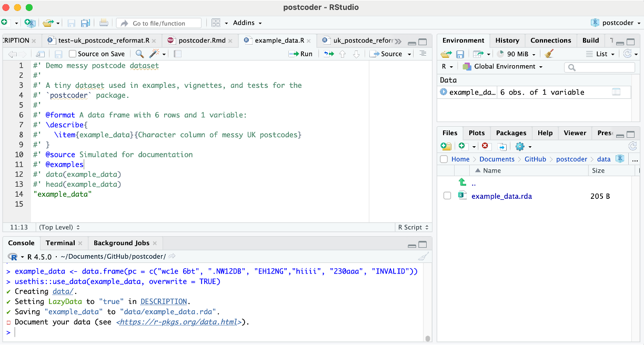644x345 pixels.
Task: Open the List view mode dropdown
Action: tap(600, 54)
